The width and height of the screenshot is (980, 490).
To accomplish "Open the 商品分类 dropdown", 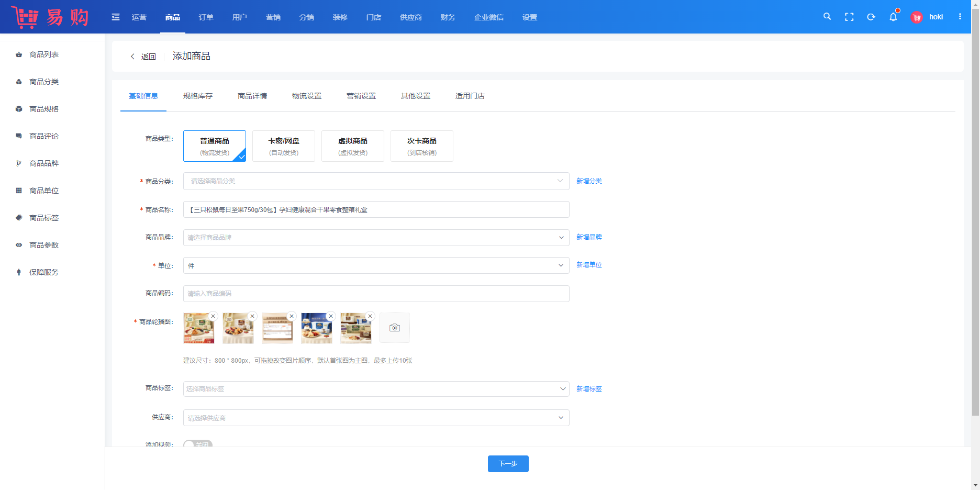I will [x=376, y=181].
